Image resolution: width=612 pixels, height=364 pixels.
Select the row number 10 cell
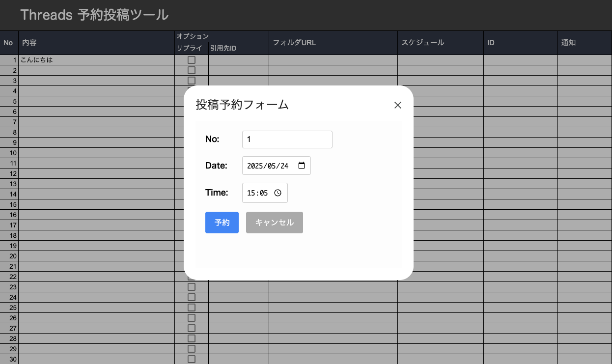pyautogui.click(x=9, y=153)
